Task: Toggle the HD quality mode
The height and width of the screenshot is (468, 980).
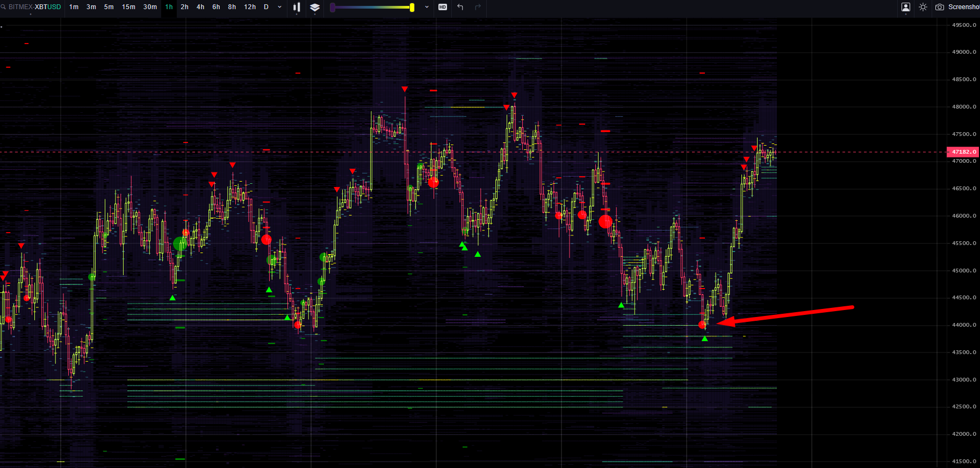Action: pyautogui.click(x=443, y=7)
